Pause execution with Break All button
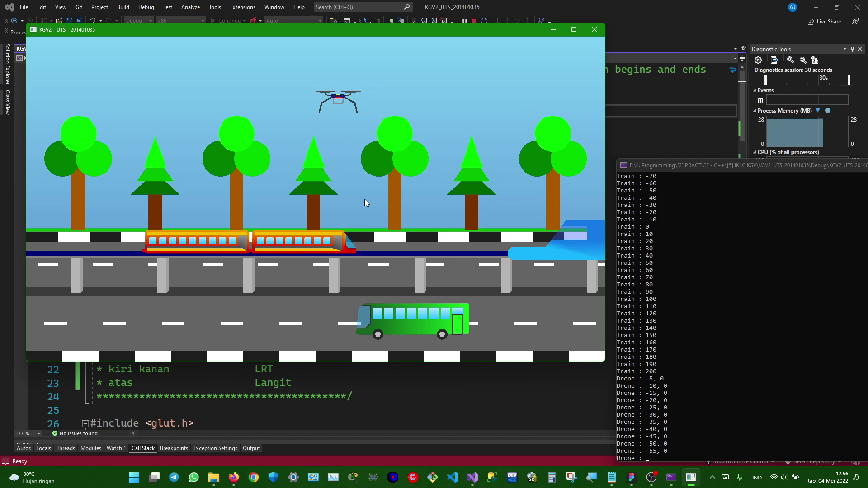The image size is (868, 488). [x=464, y=20]
